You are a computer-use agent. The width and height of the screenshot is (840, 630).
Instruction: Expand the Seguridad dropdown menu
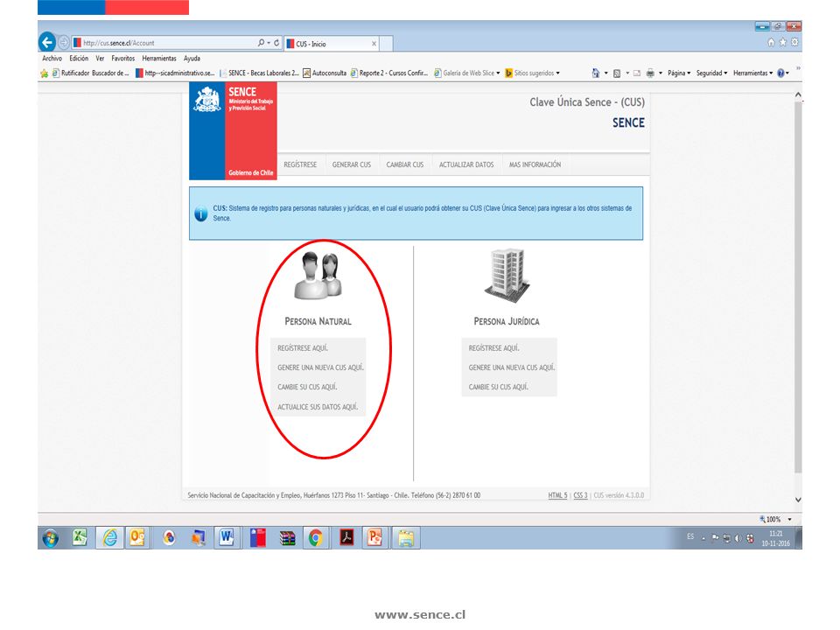[711, 73]
